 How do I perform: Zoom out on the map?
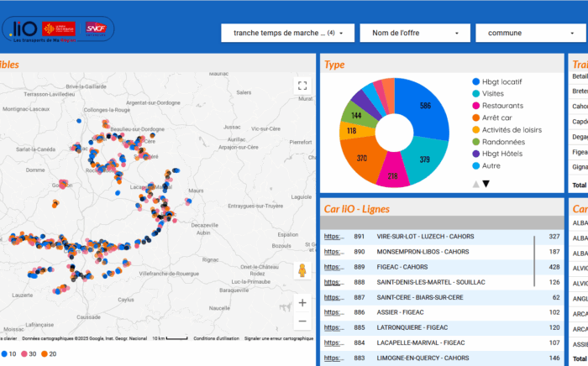click(x=302, y=321)
